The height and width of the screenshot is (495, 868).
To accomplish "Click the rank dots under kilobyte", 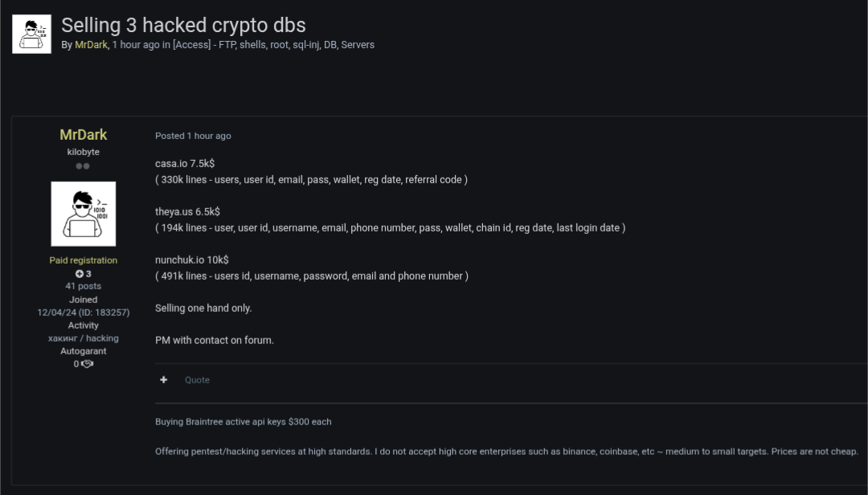I will pyautogui.click(x=83, y=166).
